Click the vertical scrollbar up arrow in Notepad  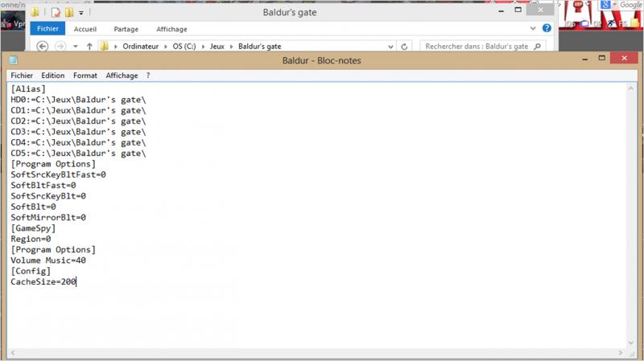(x=631, y=88)
